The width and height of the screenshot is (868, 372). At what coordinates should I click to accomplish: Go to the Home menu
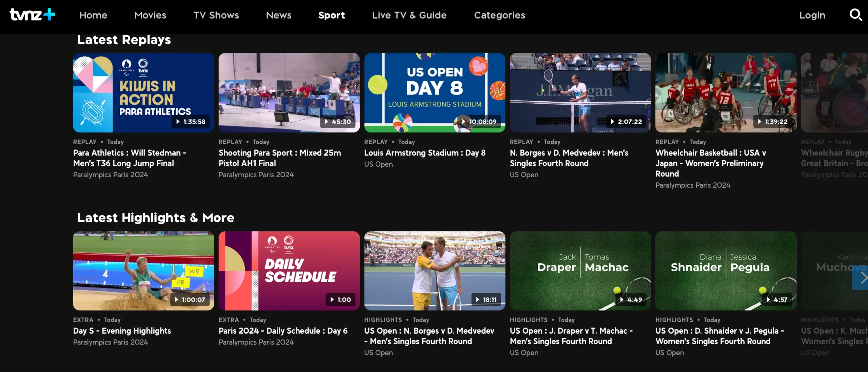click(93, 15)
